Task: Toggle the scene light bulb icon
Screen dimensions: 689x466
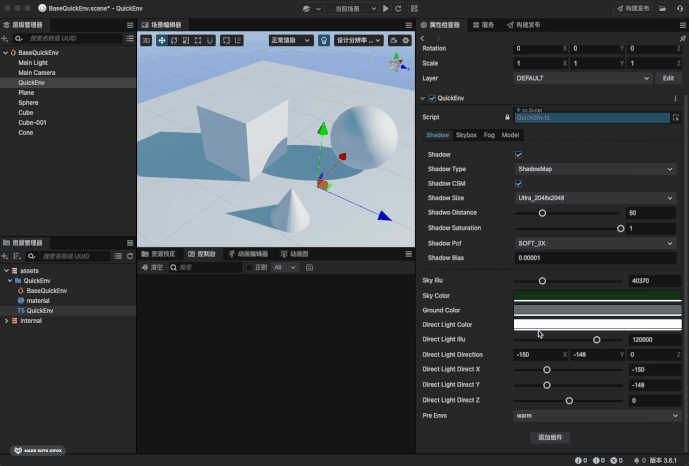Action: pyautogui.click(x=324, y=40)
